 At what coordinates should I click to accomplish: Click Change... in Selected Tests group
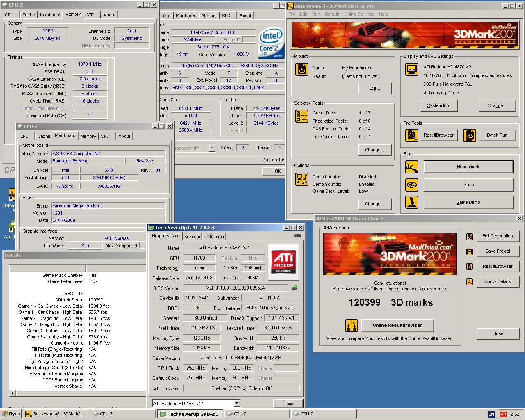374,150
